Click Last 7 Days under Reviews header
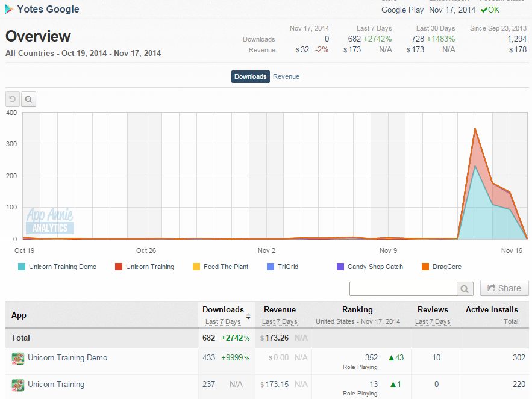This screenshot has height=399, width=532. pos(433,321)
